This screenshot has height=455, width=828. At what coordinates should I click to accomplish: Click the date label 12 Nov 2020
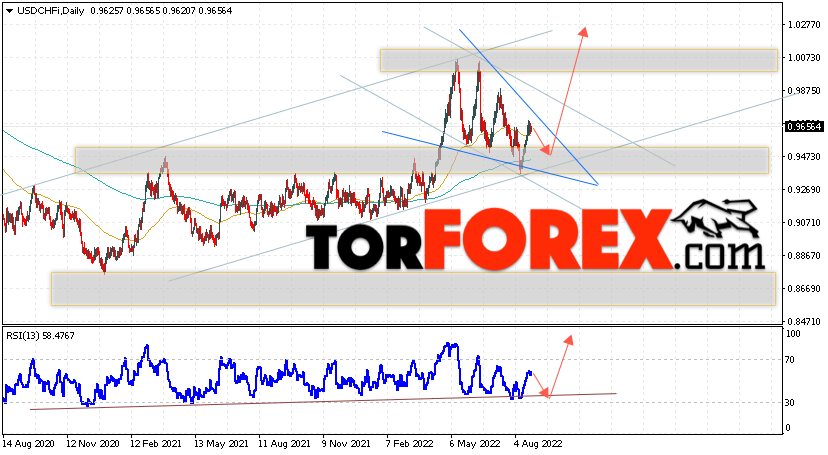click(x=93, y=444)
